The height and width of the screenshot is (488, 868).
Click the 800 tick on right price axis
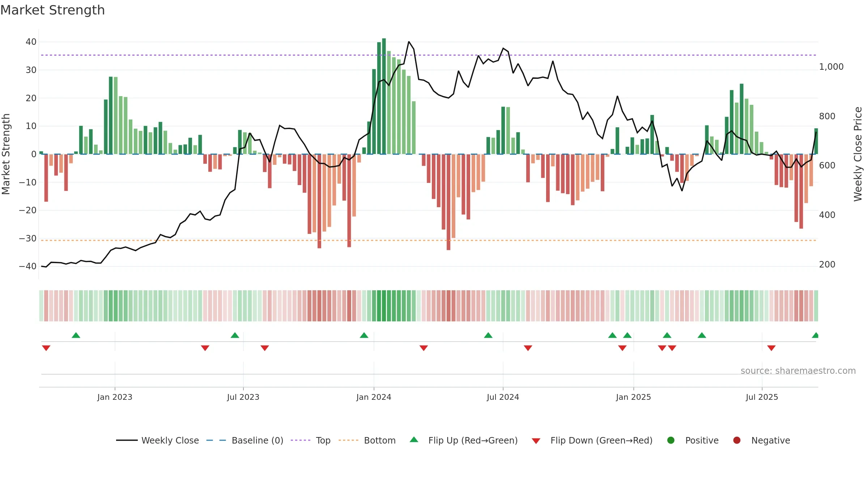(x=827, y=116)
